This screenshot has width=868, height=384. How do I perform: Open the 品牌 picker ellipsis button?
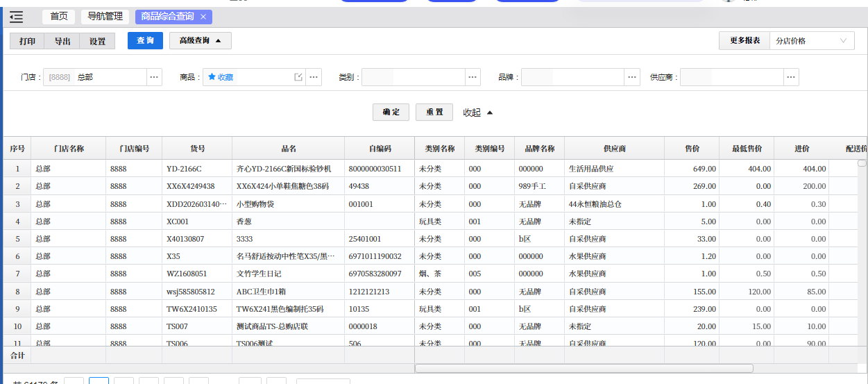coord(632,77)
